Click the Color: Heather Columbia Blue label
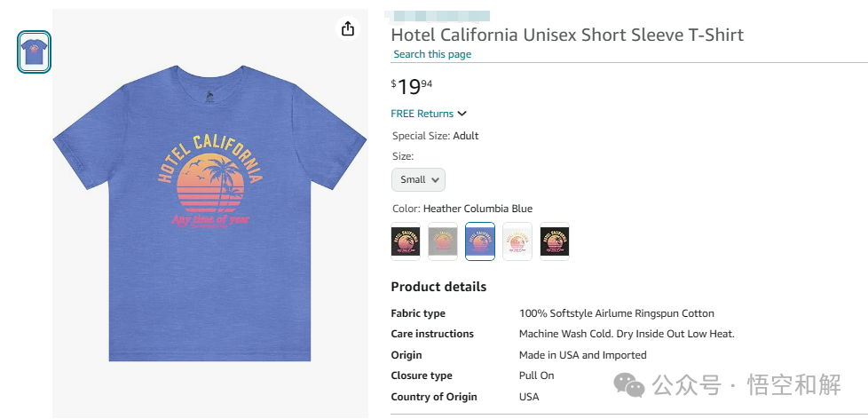 pyautogui.click(x=462, y=209)
